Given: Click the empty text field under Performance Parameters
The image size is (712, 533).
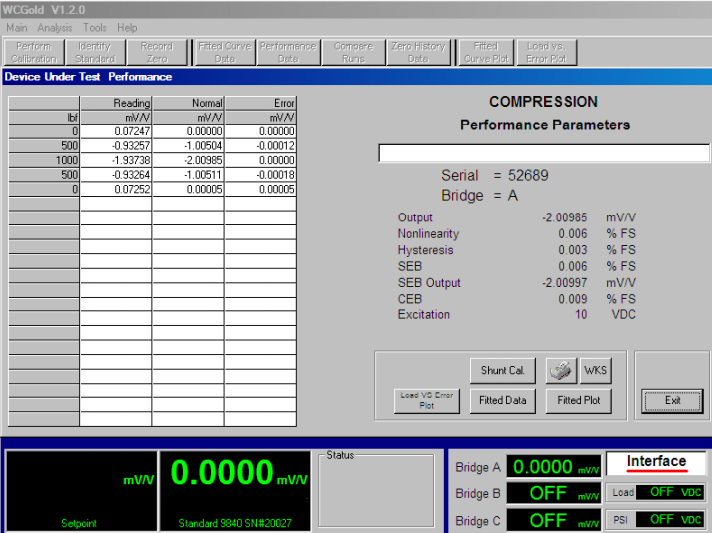Looking at the screenshot, I should (x=543, y=153).
